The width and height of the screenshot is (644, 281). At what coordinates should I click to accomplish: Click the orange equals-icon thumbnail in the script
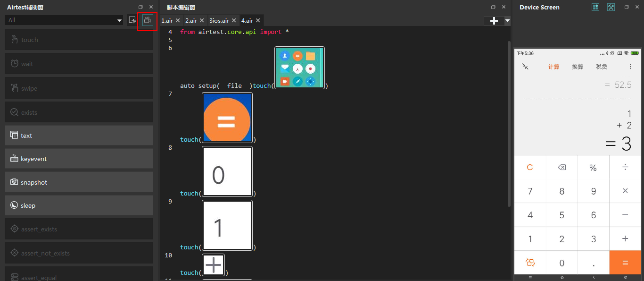[227, 118]
